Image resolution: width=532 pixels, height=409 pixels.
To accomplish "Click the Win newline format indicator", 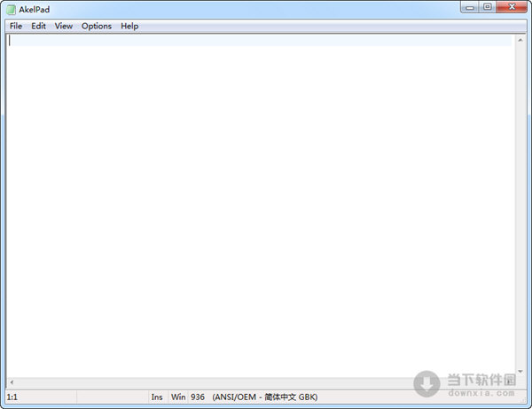I will pos(178,397).
